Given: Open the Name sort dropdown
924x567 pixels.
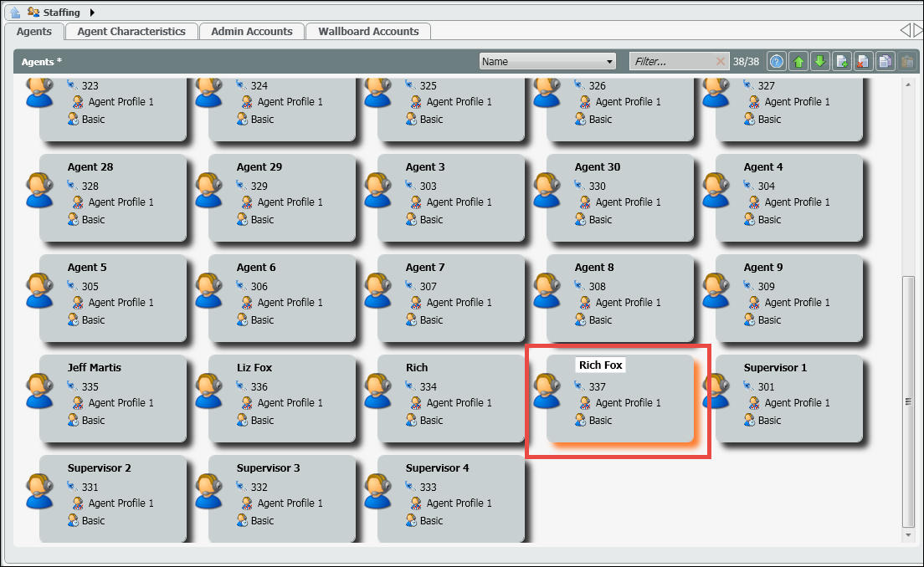Looking at the screenshot, I should [x=547, y=61].
